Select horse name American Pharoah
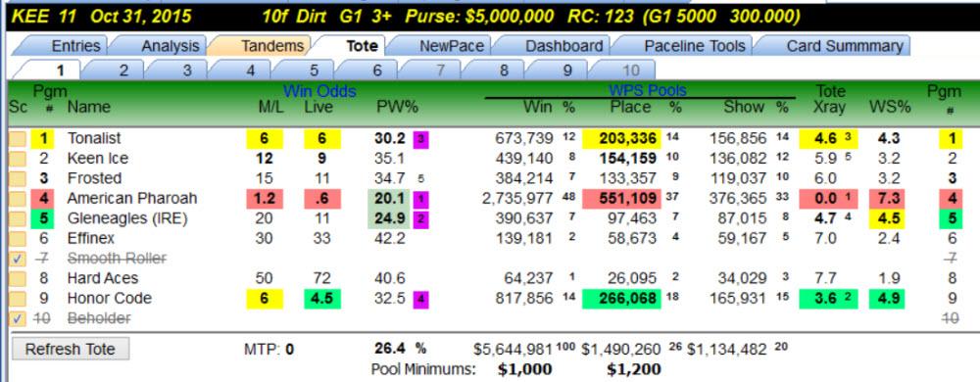This screenshot has height=382, width=980. pos(132,199)
